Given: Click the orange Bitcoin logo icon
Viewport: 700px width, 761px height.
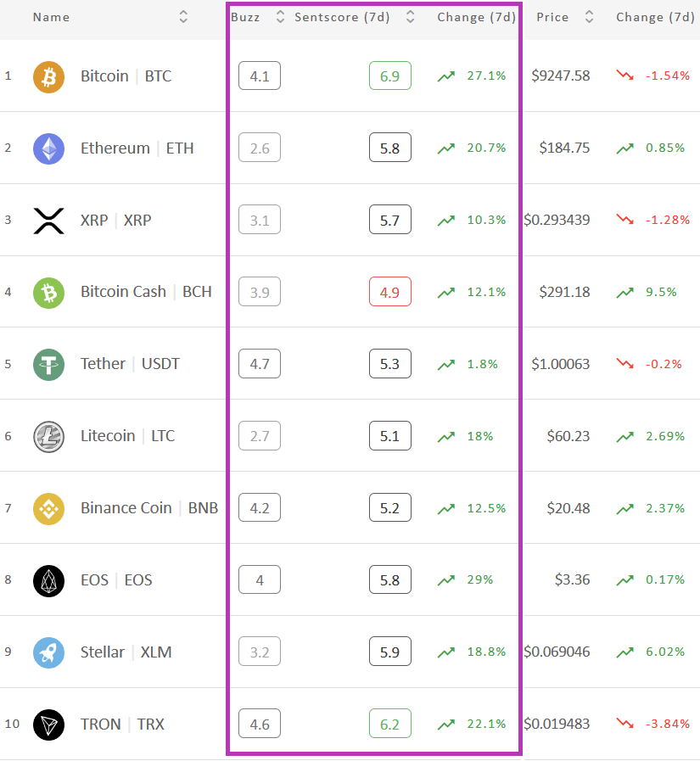Looking at the screenshot, I should coord(48,76).
